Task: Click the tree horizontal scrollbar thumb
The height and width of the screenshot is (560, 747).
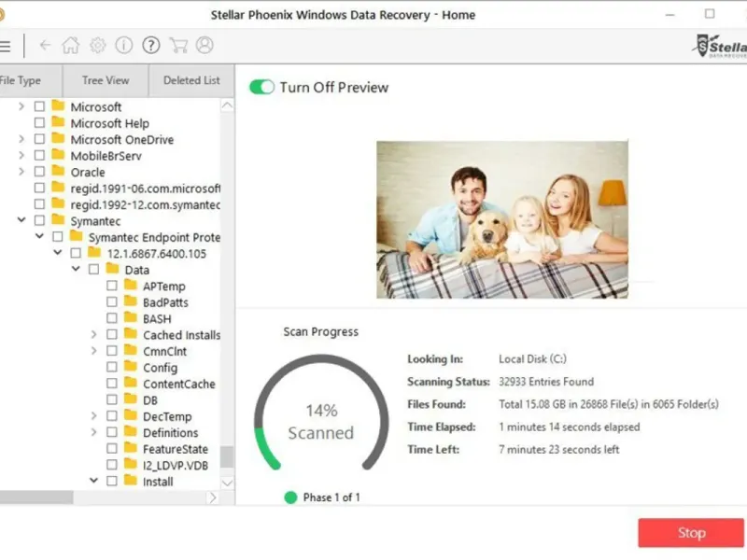Action: (36, 497)
